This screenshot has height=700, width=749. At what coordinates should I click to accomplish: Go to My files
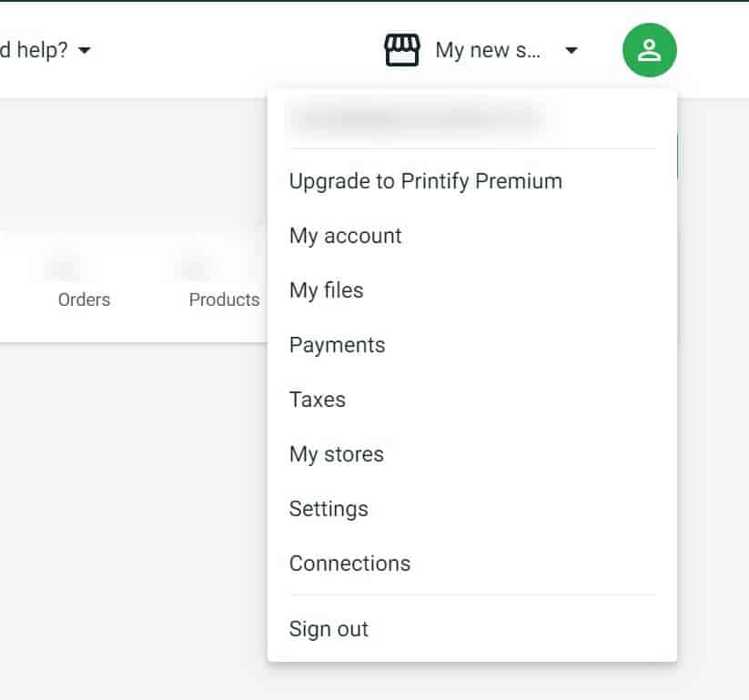coord(326,290)
